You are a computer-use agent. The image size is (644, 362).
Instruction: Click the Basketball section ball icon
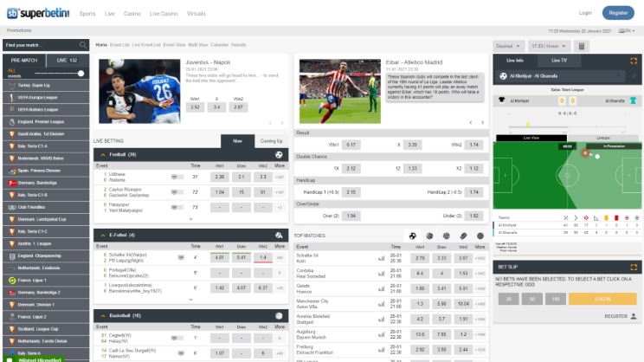click(x=279, y=316)
